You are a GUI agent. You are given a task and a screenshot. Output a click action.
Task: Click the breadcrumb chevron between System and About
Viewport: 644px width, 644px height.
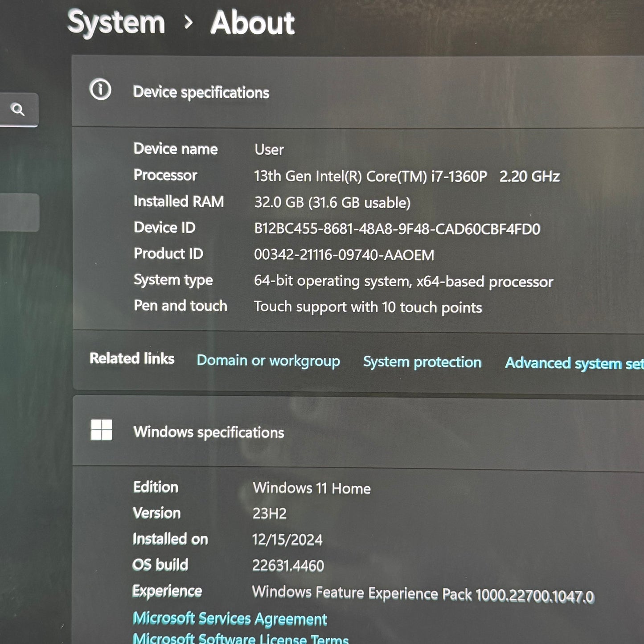point(189,23)
